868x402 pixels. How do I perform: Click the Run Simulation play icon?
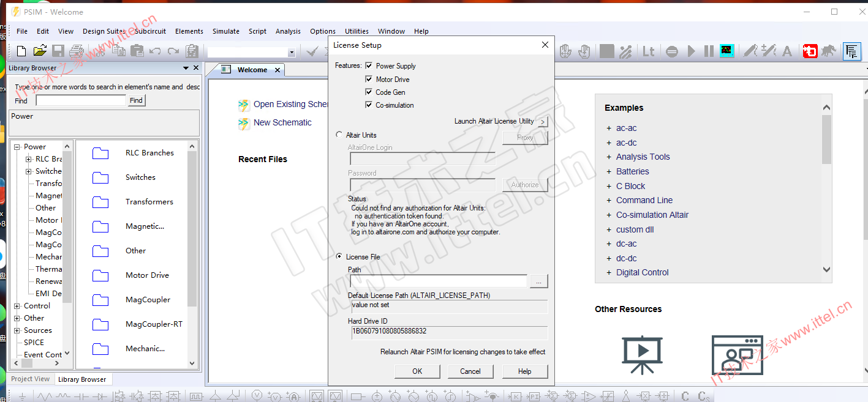(x=692, y=51)
